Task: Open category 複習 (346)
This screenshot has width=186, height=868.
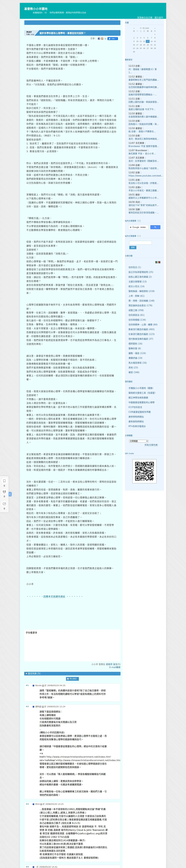Action: click(134, 373)
